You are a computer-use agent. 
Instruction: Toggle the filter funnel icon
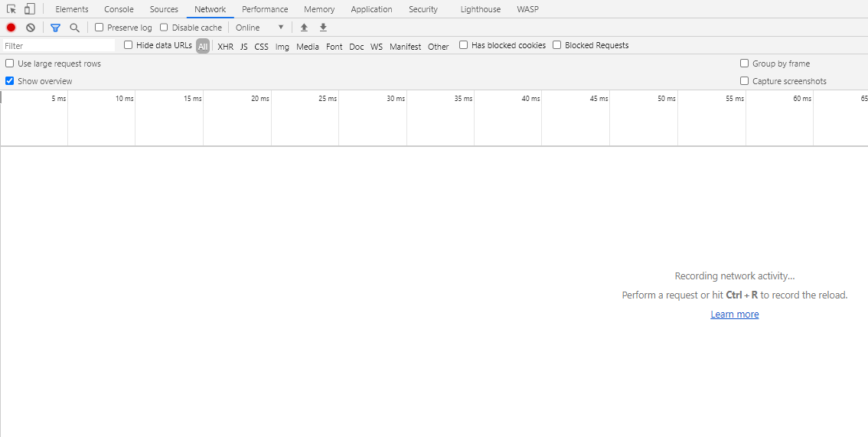point(55,28)
